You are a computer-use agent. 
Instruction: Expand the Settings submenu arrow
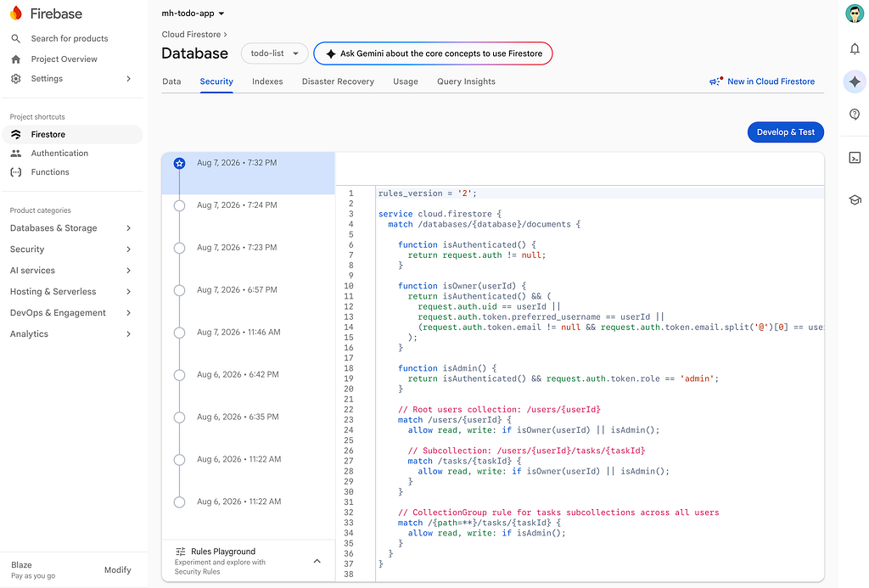[x=129, y=79]
